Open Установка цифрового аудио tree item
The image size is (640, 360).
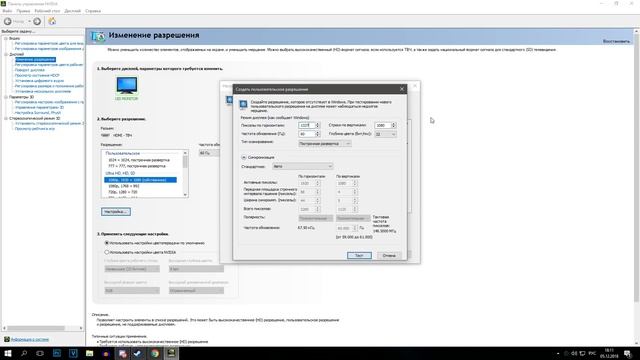(x=39, y=81)
